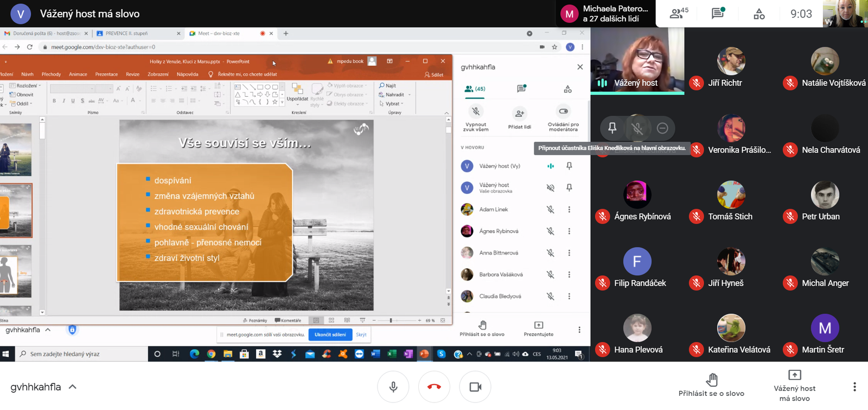Adjust the PowerPoint zoom slider handle
The width and height of the screenshot is (868, 410).
391,320
